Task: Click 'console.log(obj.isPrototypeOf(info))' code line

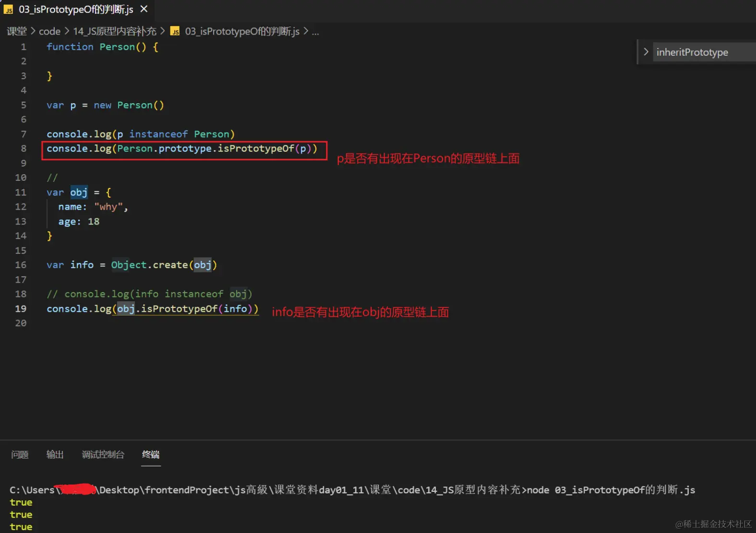Action: click(153, 308)
